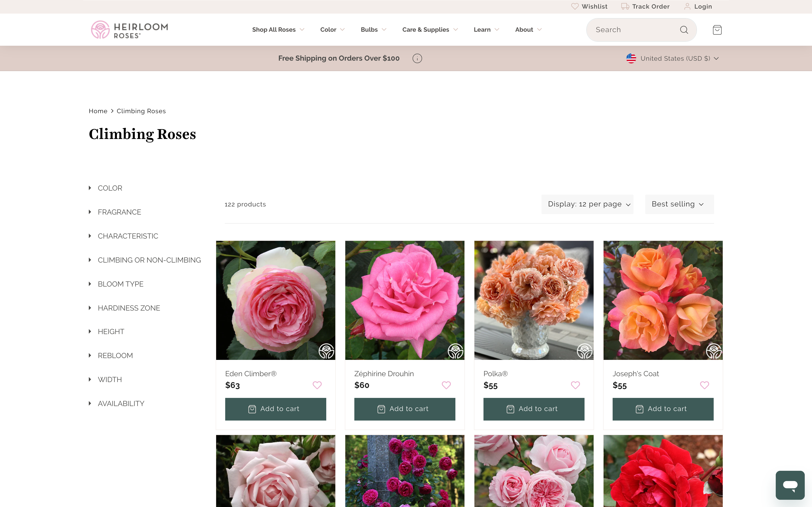Add Eden Climber to wishlist with heart toggle
This screenshot has width=812, height=507.
[x=317, y=385]
